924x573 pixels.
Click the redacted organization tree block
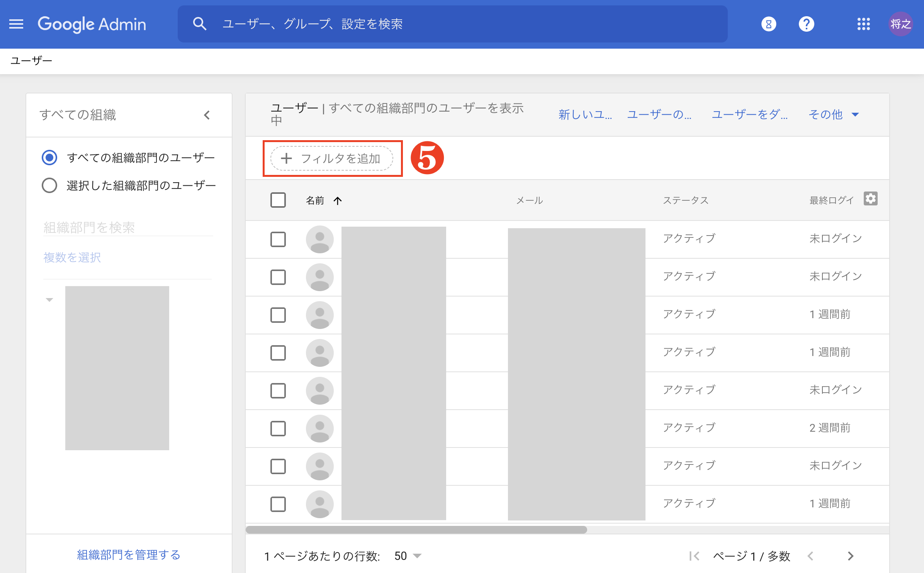tap(117, 368)
